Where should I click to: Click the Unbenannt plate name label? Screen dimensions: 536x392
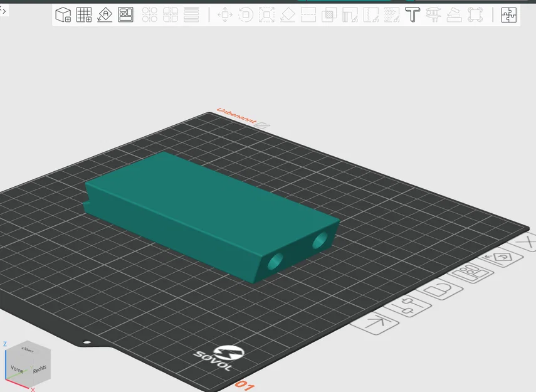[236, 116]
